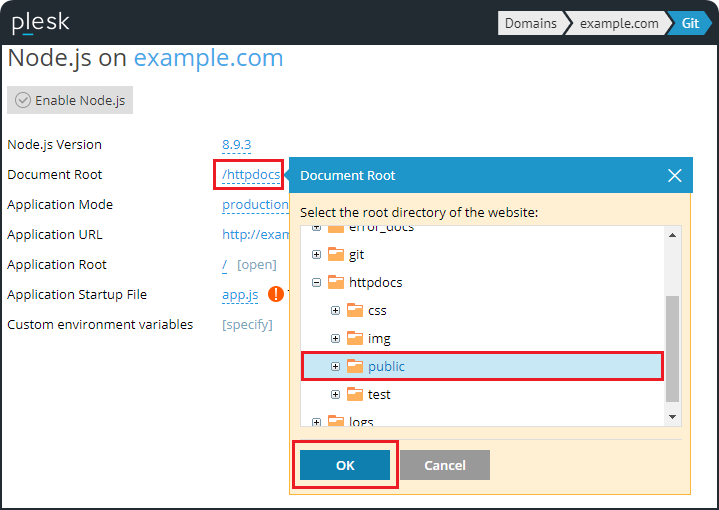Click the public folder icon
The height and width of the screenshot is (510, 719).
[355, 366]
